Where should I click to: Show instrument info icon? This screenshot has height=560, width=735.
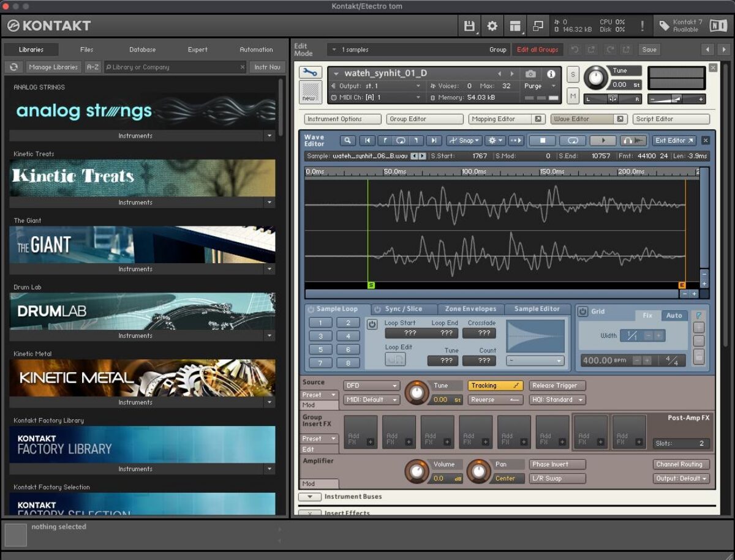(551, 73)
